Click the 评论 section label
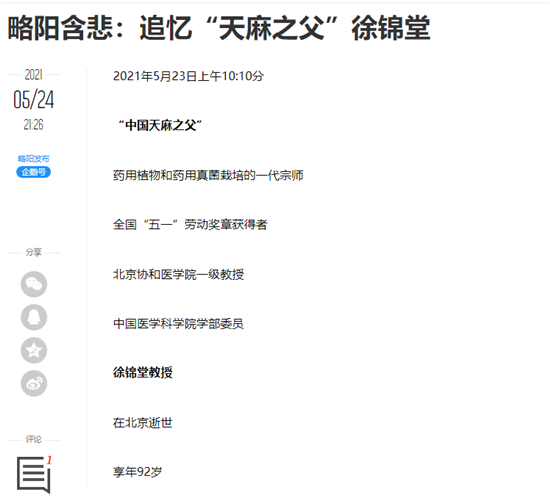Image resolution: width=550 pixels, height=500 pixels. click(34, 439)
